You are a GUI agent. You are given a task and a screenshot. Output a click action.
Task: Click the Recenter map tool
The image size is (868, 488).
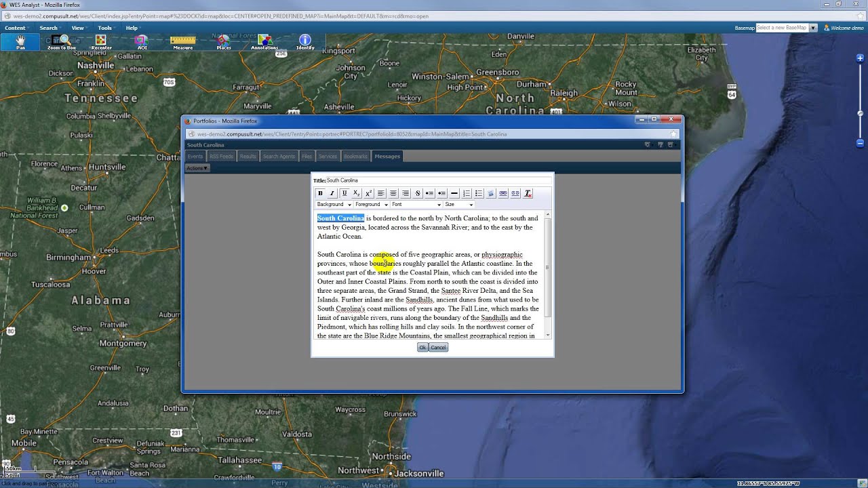[101, 42]
